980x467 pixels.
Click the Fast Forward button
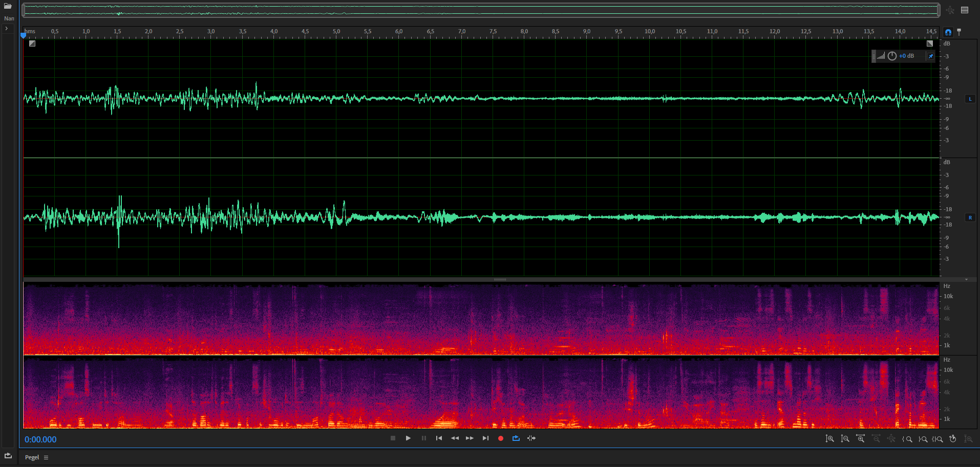coord(470,438)
